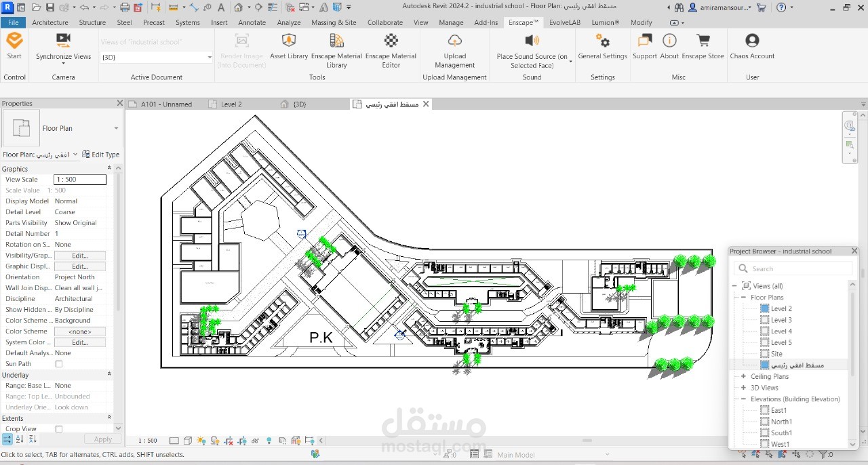868x465 pixels.
Task: Open the Architecture ribbon tab
Action: 50,22
